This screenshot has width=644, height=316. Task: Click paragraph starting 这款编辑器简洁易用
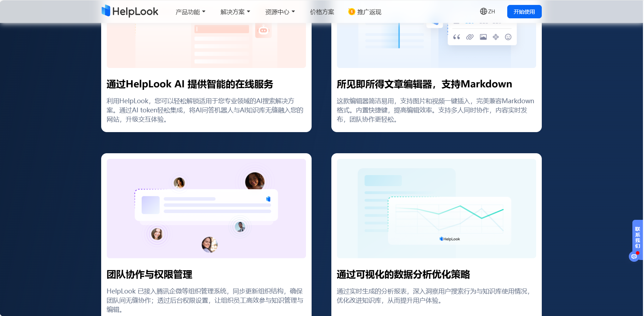point(435,110)
